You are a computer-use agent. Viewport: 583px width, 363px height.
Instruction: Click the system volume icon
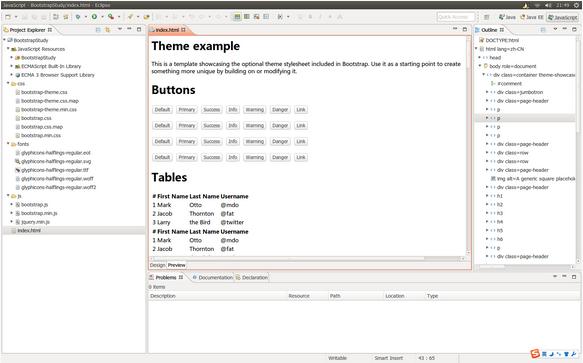click(x=548, y=5)
